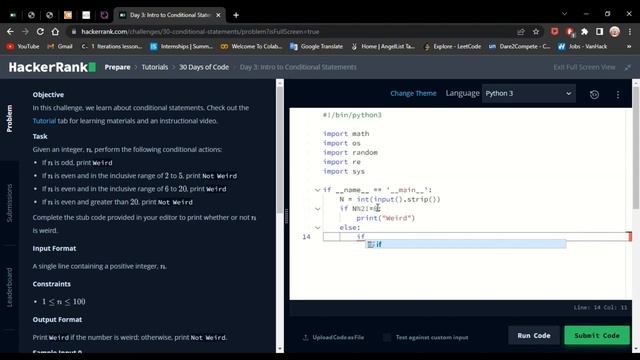
Task: Bookmark this page with the star icon
Action: coord(536,31)
